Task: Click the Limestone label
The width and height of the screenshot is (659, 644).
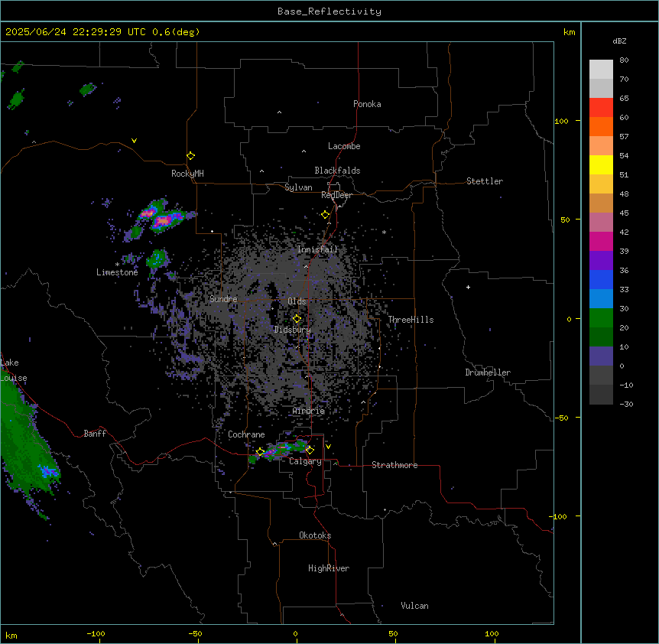Action: [x=117, y=272]
